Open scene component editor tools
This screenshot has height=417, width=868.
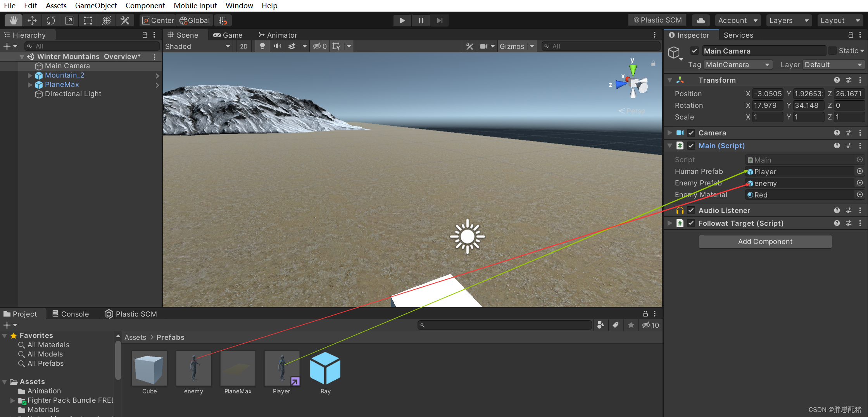469,46
